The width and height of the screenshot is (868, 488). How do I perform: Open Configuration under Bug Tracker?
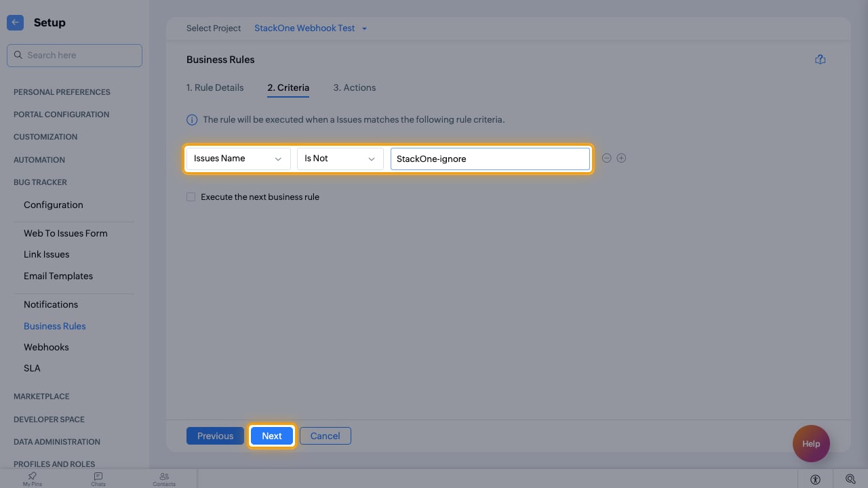(x=54, y=205)
